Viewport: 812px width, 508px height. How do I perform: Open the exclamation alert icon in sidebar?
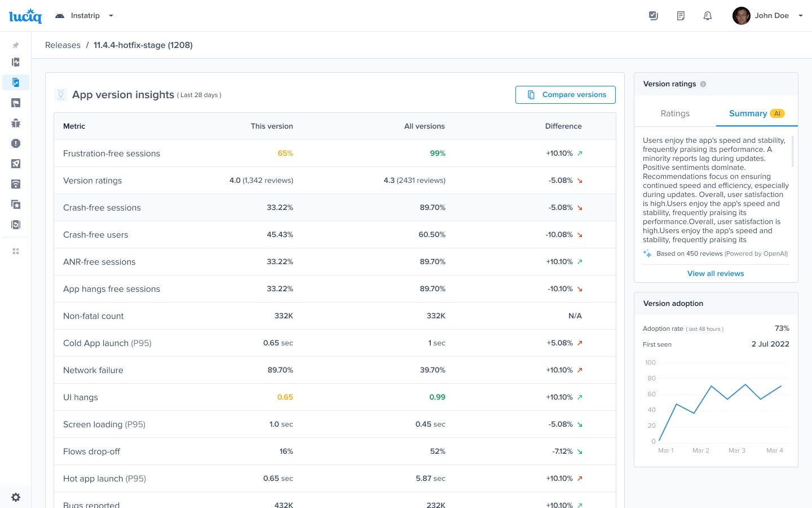point(16,143)
